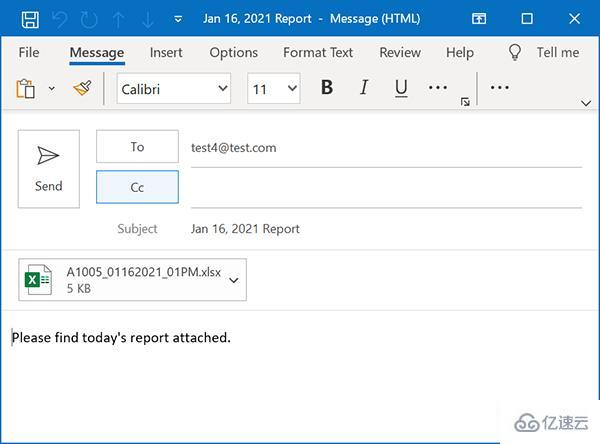
Task: Click the Paste clipboard icon
Action: point(26,89)
